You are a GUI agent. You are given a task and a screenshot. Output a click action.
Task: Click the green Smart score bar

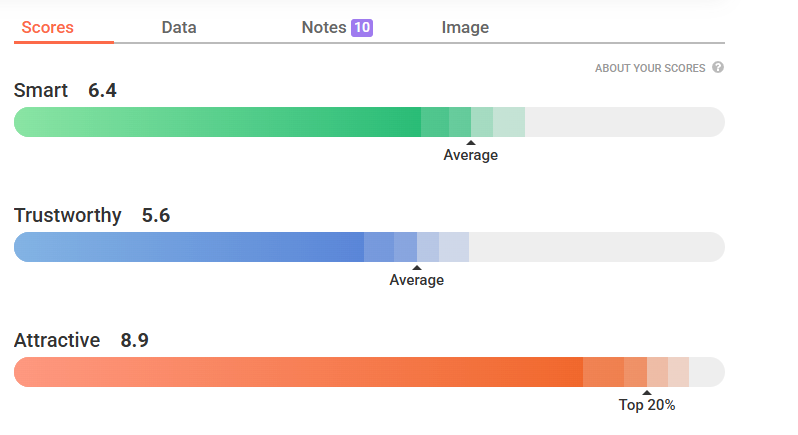pyautogui.click(x=369, y=122)
